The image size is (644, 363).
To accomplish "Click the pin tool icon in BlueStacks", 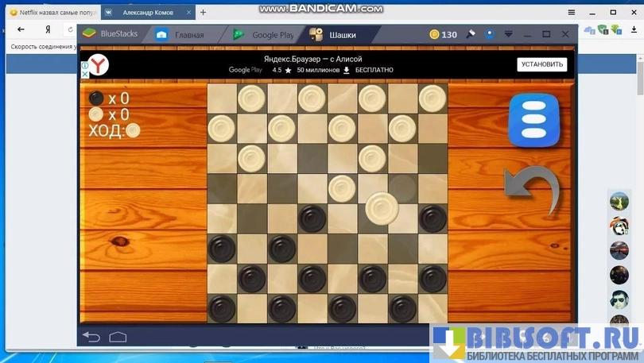I will point(471,34).
